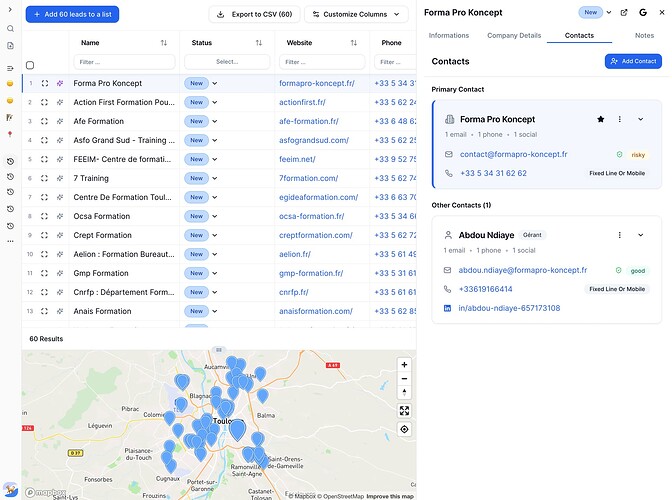Screen dimensions: 672x500
Task: Switch to the Informations tab
Action: [x=449, y=36]
